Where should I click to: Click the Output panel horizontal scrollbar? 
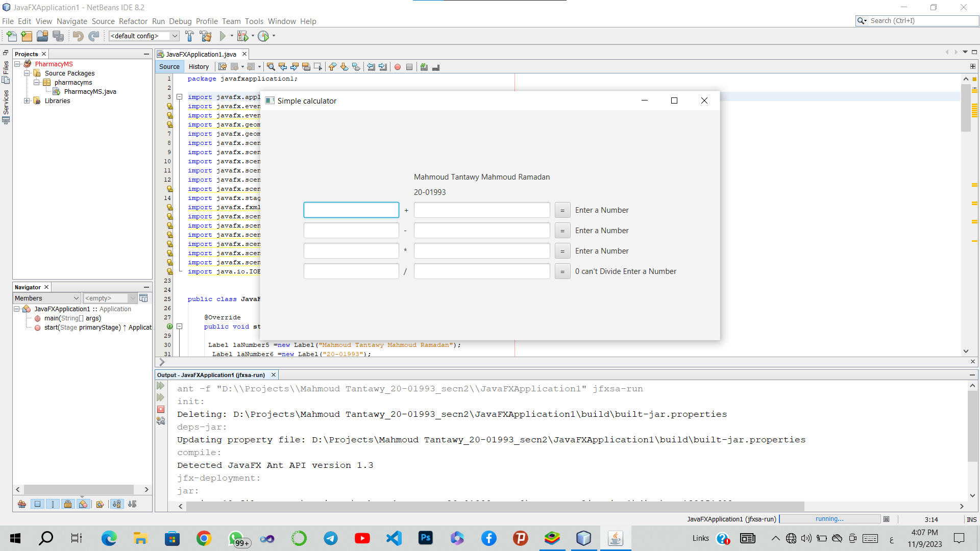(x=495, y=506)
